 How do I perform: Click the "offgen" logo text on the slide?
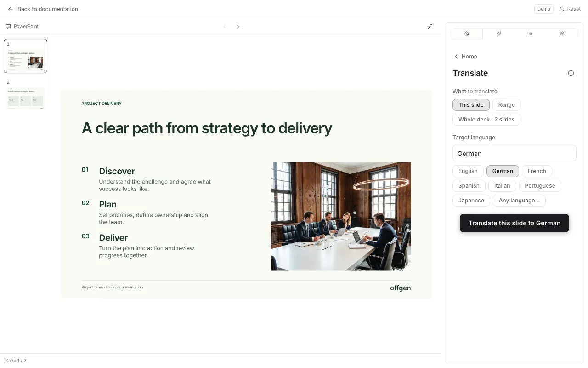(x=401, y=288)
